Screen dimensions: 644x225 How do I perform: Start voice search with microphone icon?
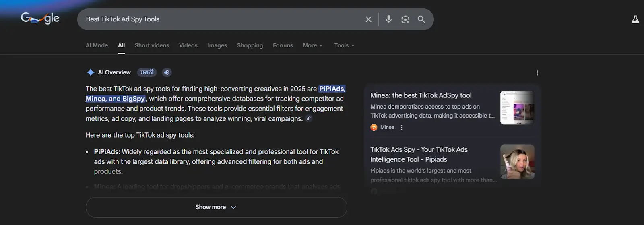[388, 19]
